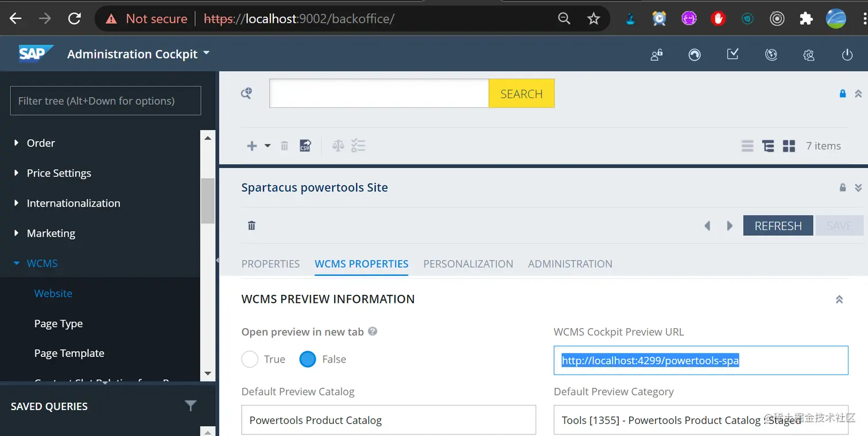Click the browser forward arrow
The image size is (868, 436).
pyautogui.click(x=45, y=19)
